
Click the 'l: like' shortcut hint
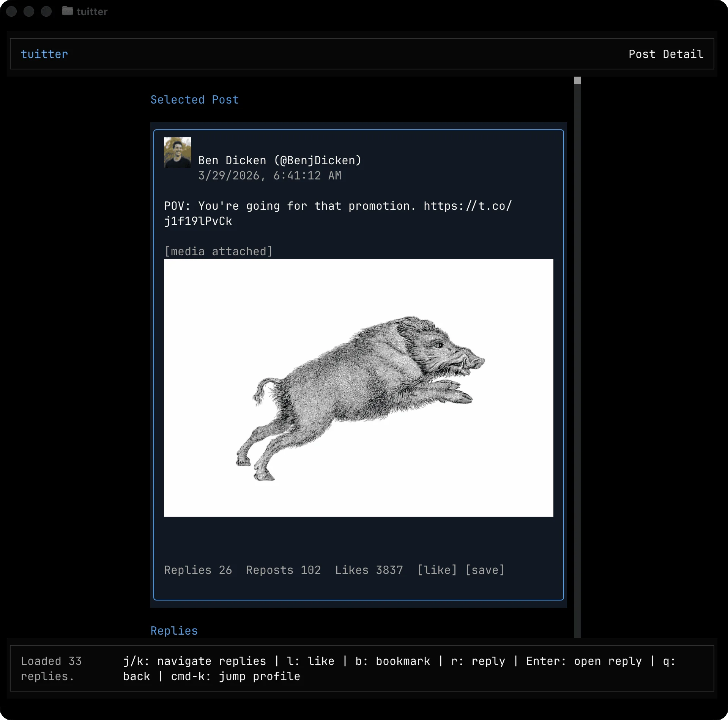coord(310,661)
